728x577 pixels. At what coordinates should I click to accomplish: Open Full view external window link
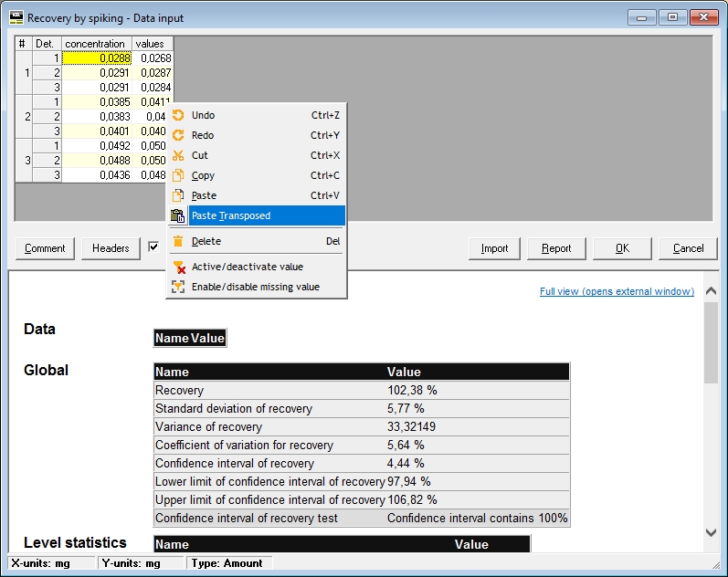tap(617, 291)
